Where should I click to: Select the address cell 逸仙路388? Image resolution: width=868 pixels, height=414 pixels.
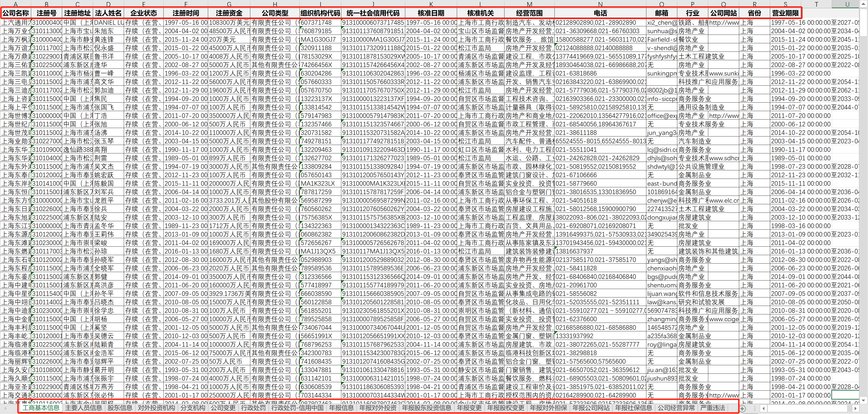77,150
